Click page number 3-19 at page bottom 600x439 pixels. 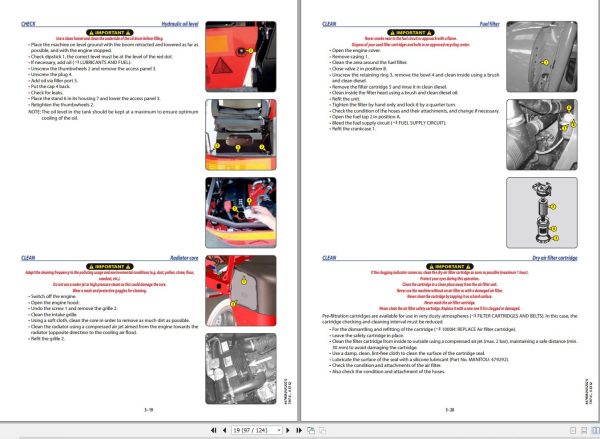pyautogui.click(x=148, y=410)
